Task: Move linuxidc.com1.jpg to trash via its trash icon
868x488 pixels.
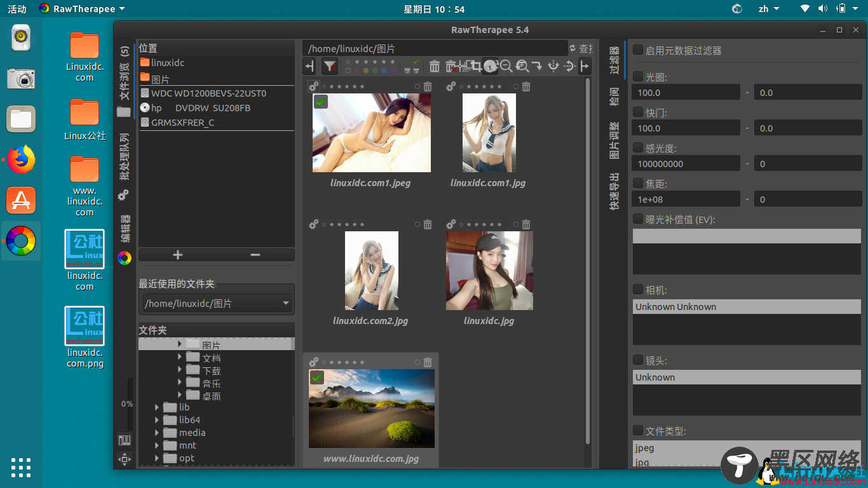Action: [x=526, y=86]
